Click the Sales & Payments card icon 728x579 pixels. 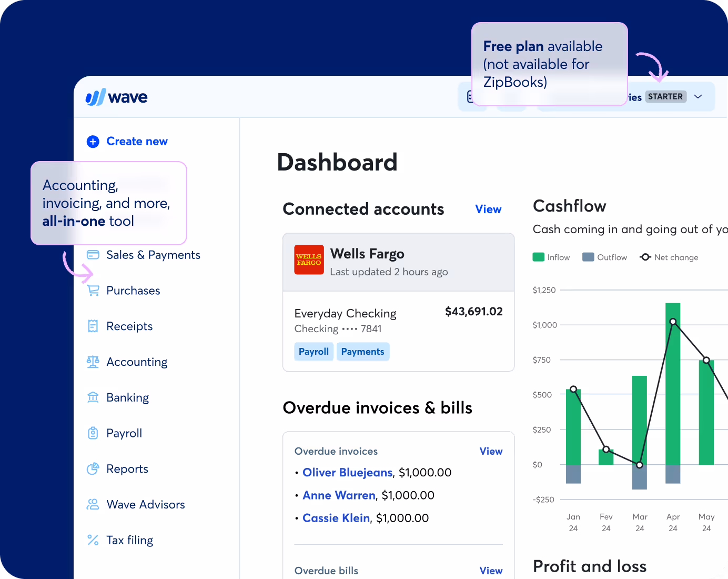point(93,255)
